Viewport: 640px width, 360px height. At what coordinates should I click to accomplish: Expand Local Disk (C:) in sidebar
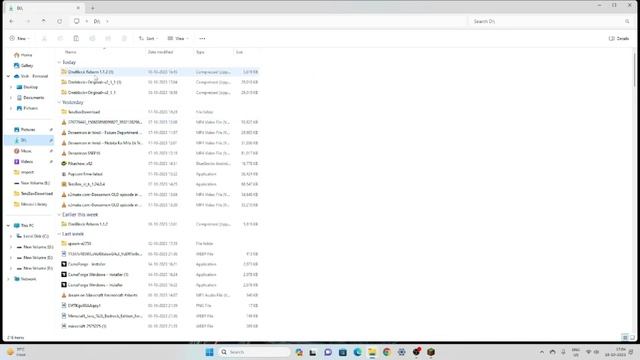coord(11,236)
